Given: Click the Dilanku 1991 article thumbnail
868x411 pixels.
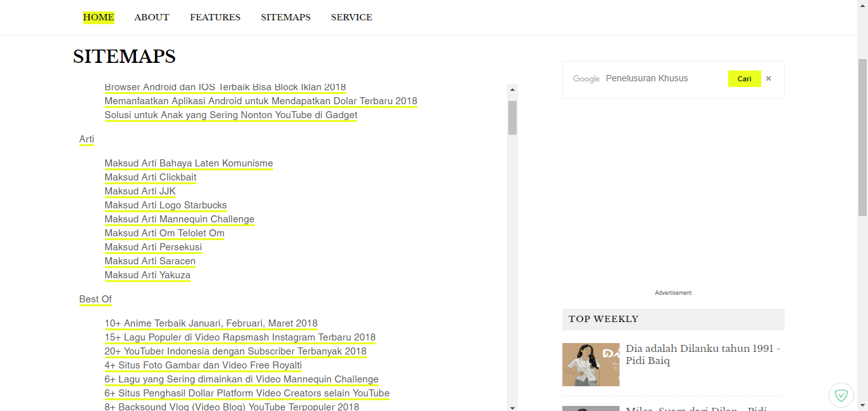Looking at the screenshot, I should point(591,365).
